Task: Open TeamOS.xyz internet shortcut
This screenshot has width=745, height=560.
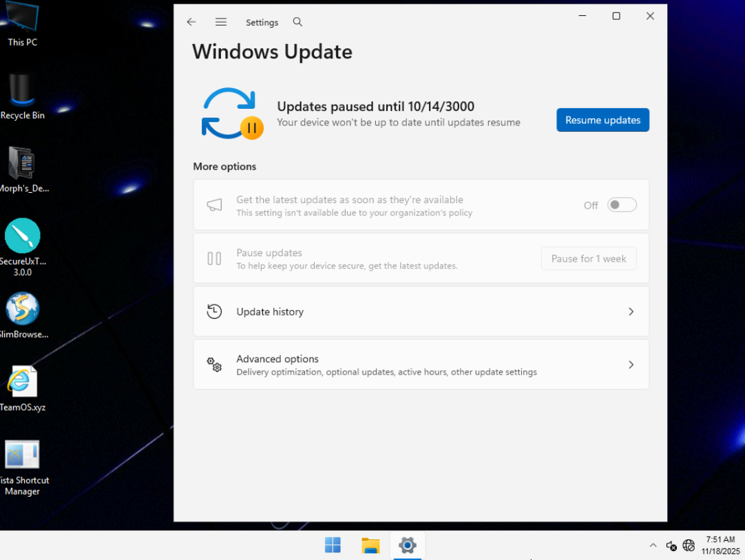Action: (23, 382)
